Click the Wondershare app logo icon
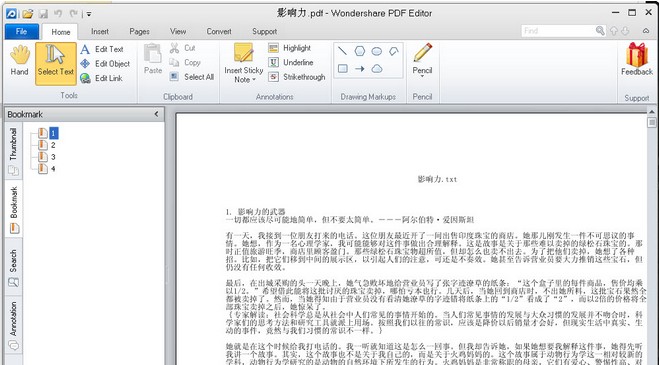 click(11, 13)
